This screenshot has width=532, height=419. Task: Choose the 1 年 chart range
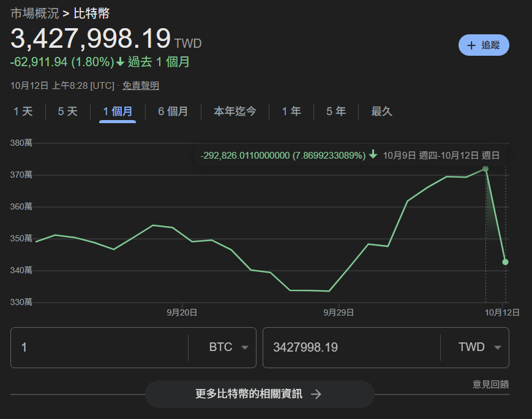click(291, 111)
